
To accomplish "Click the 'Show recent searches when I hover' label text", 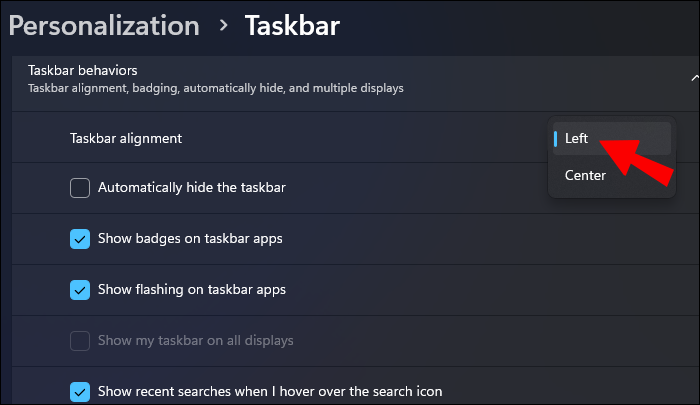I will pyautogui.click(x=270, y=391).
